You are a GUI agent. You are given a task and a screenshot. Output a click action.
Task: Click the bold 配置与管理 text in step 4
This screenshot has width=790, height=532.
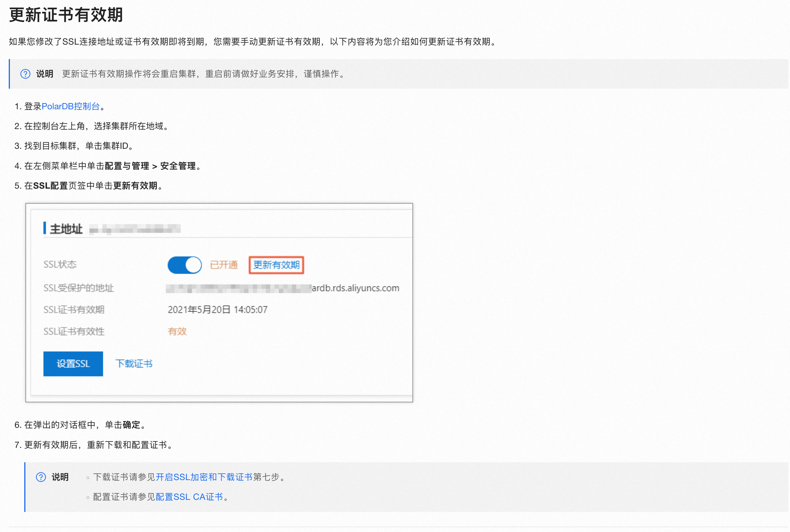127,166
